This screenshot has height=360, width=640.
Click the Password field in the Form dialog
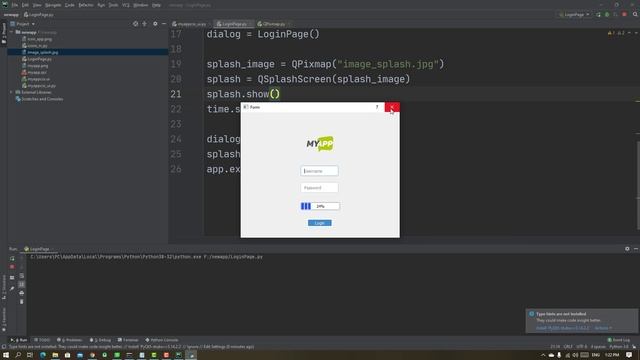click(319, 188)
